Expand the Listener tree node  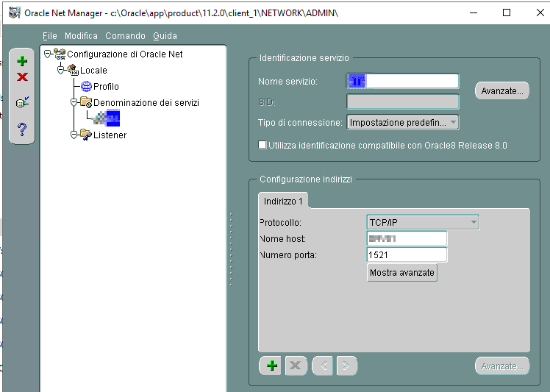[74, 135]
